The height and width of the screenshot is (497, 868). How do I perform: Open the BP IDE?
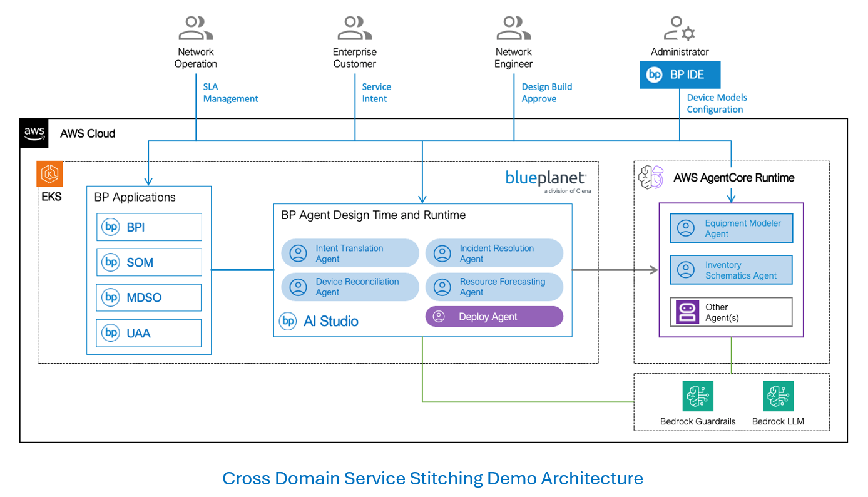click(x=680, y=74)
